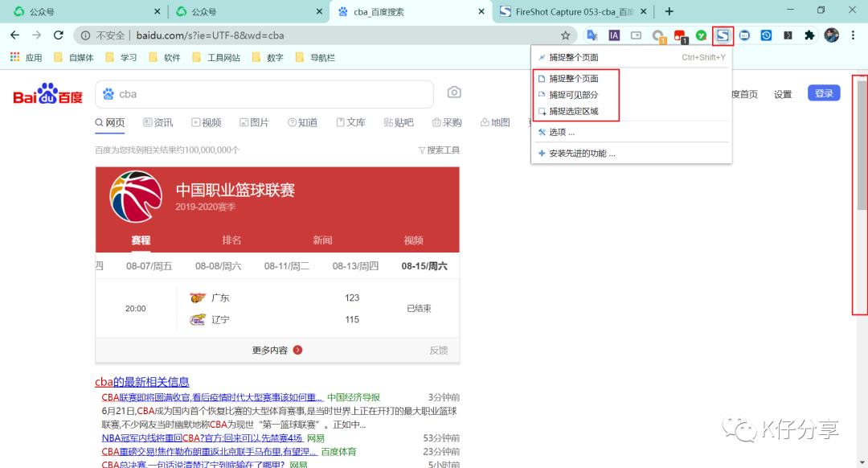Click the Liaoning team logo
The height and width of the screenshot is (468, 868).
pos(198,319)
